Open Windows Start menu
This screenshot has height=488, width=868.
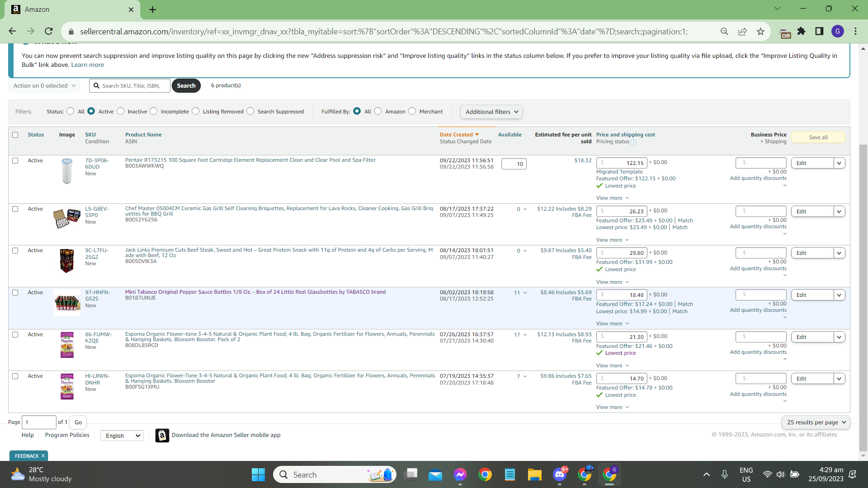pyautogui.click(x=258, y=474)
